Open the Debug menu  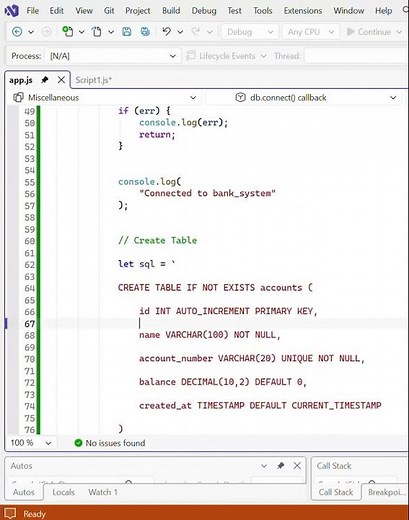coord(204,11)
